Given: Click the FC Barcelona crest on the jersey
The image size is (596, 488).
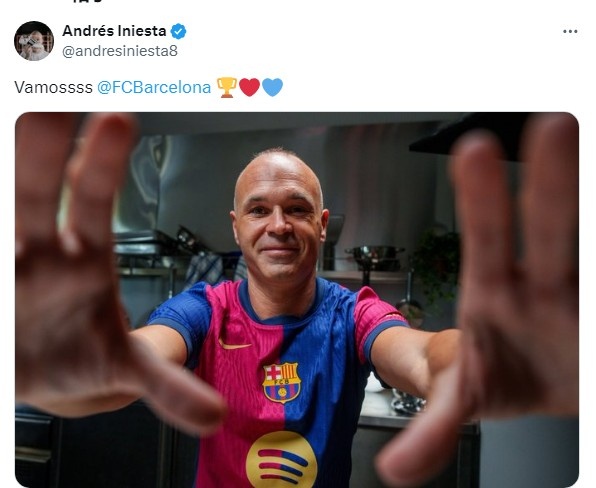Looking at the screenshot, I should [x=282, y=382].
